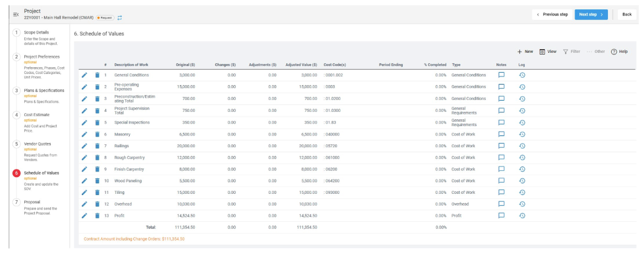Edit the Tiling row
644x256 pixels.
(x=84, y=192)
